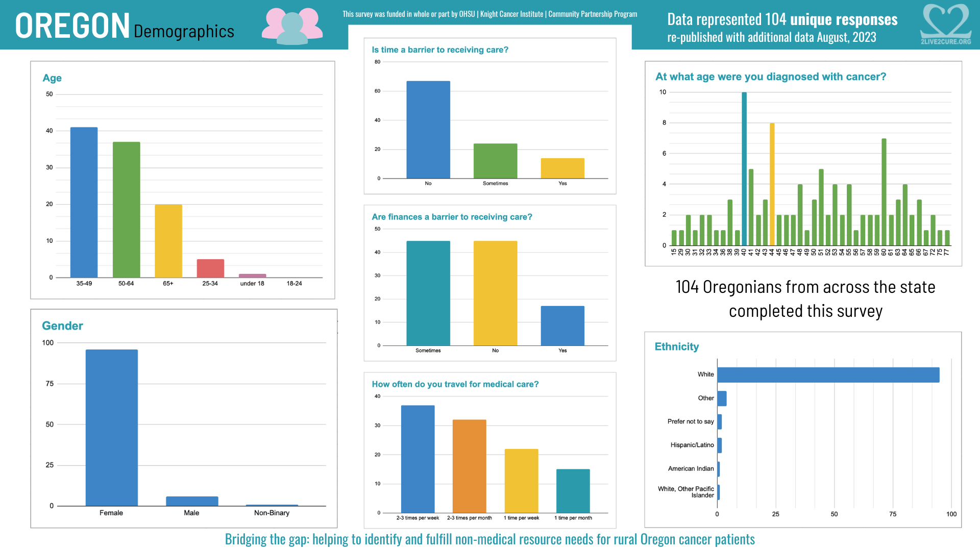Click the teal age 40 diagnosis bar
Image resolution: width=980 pixels, height=551 pixels.
[744, 168]
